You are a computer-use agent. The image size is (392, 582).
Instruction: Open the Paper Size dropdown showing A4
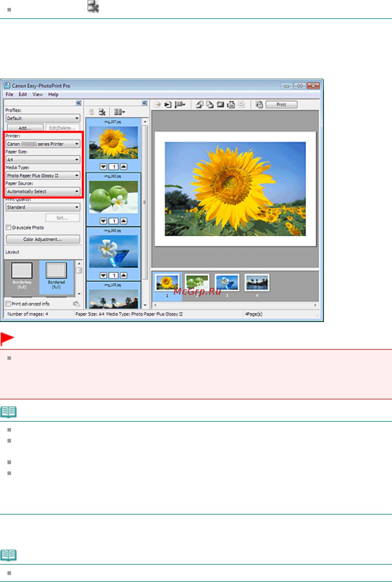[x=43, y=160]
